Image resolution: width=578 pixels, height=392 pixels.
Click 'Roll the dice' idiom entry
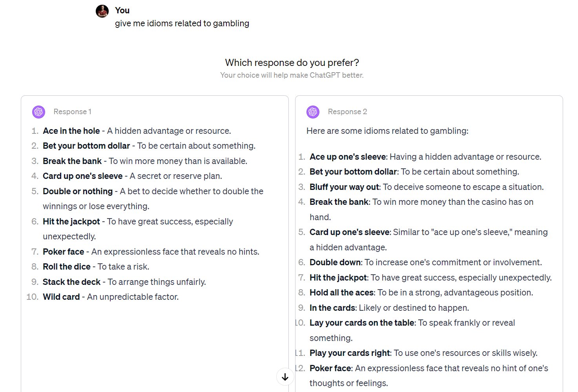point(67,267)
